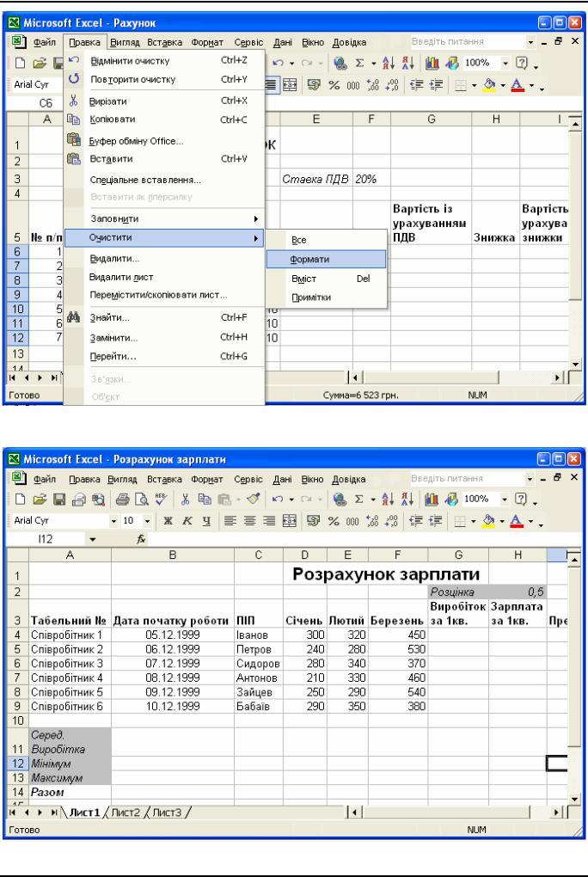Click Paste icon in Розрахунок зарплати toolbar

click(x=224, y=499)
